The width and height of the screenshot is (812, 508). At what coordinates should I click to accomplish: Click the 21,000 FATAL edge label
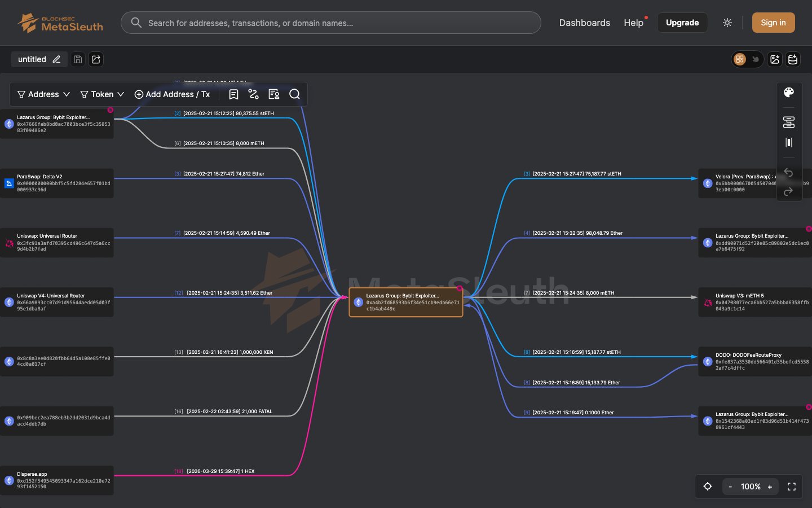(223, 411)
